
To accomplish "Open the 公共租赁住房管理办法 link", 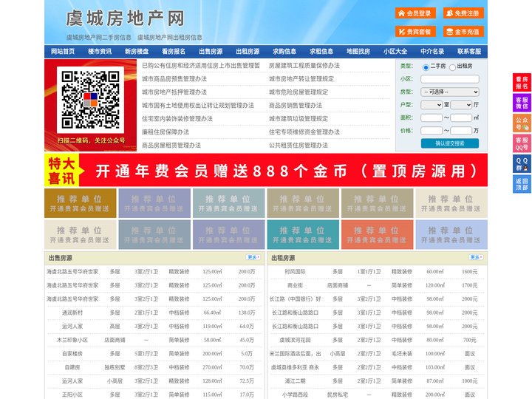I will pos(299,146).
